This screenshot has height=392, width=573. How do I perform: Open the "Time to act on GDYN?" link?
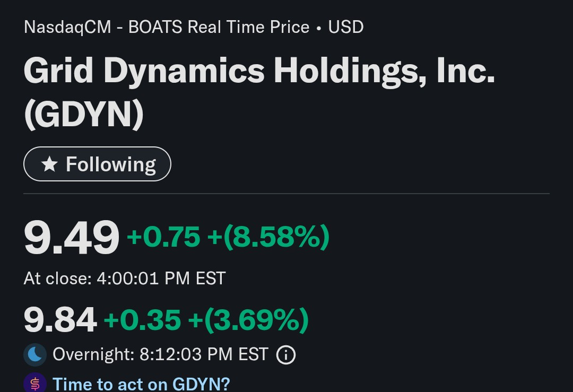[141, 384]
